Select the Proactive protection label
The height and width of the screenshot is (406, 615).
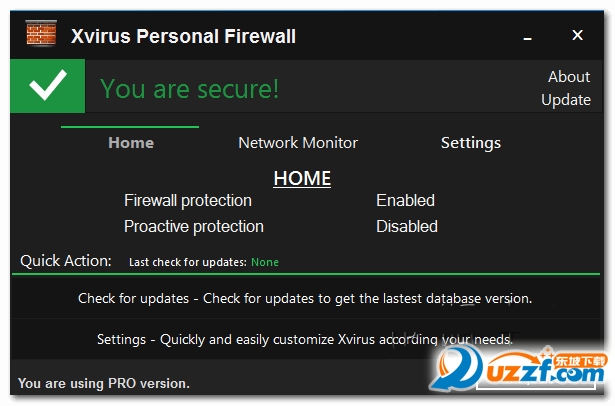point(194,227)
